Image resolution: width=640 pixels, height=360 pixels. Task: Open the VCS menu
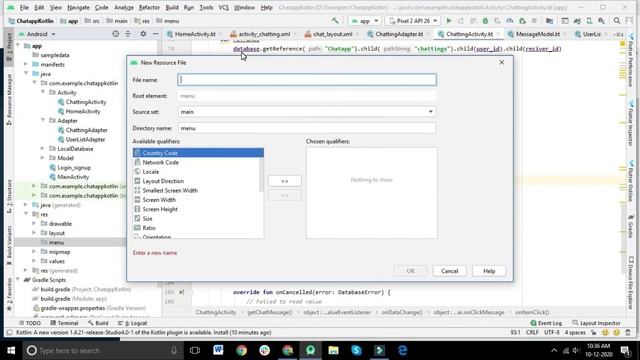click(x=224, y=7)
